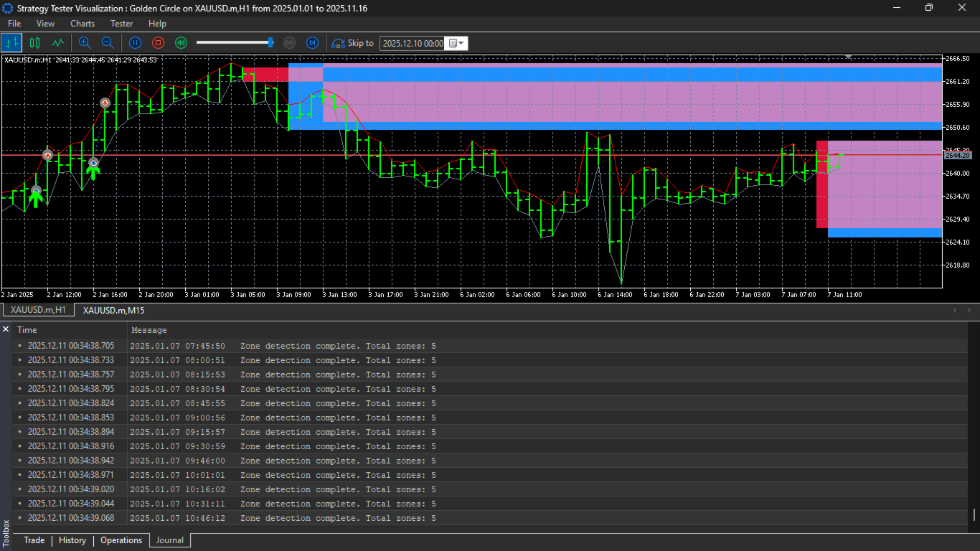The width and height of the screenshot is (980, 551).
Task: Click the green rewind playback button
Action: 182,43
